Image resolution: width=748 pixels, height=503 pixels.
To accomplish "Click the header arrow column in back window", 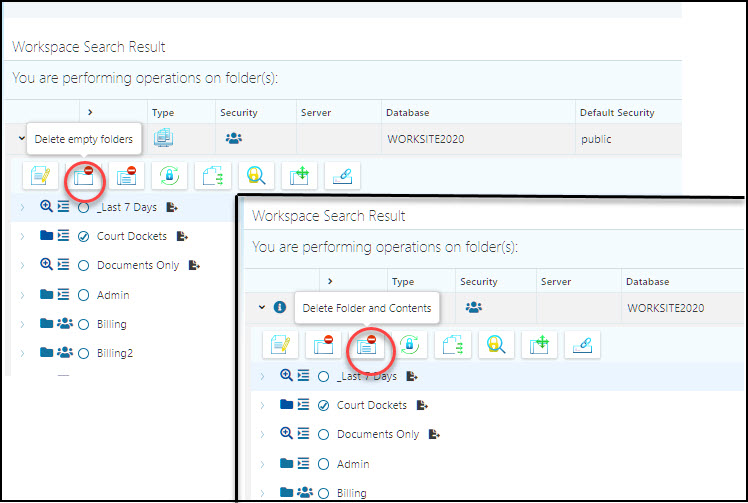I will [90, 112].
